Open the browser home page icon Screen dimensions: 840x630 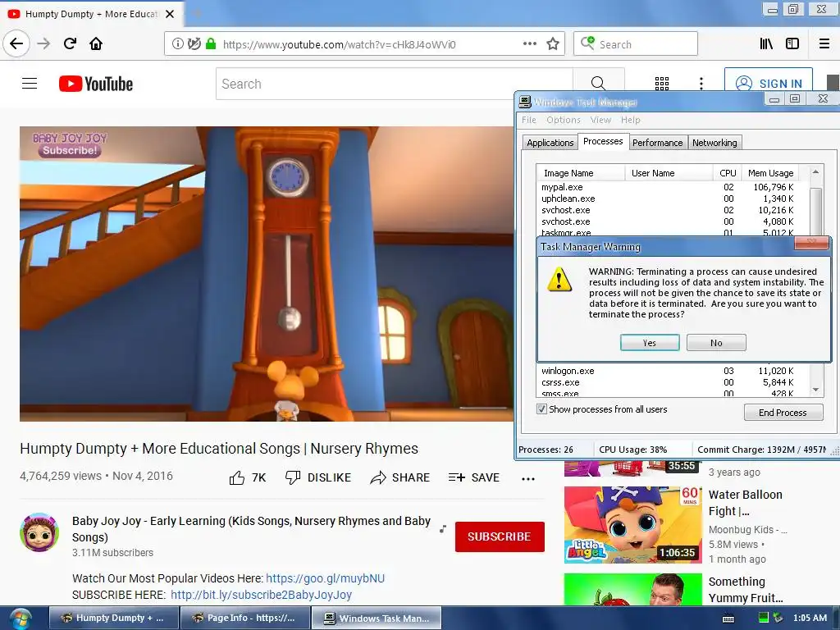96,43
